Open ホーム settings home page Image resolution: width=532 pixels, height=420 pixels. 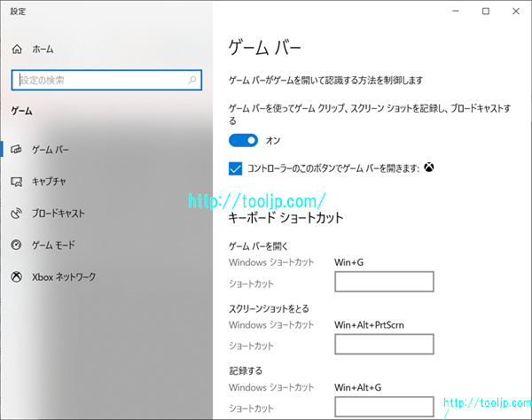[43, 49]
